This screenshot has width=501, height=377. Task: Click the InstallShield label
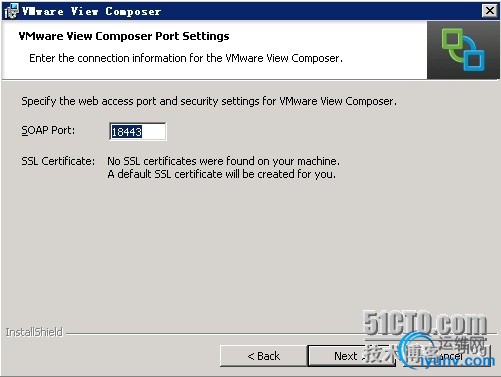pyautogui.click(x=34, y=332)
